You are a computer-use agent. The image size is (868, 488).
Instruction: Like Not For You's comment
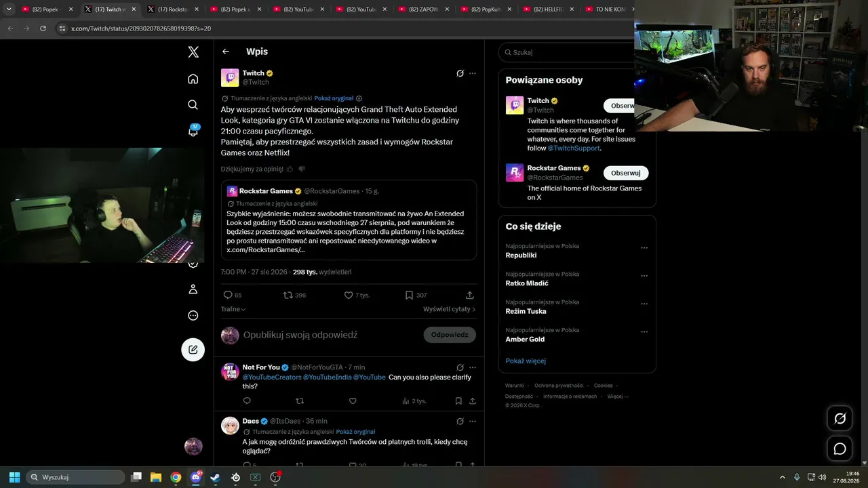(353, 401)
